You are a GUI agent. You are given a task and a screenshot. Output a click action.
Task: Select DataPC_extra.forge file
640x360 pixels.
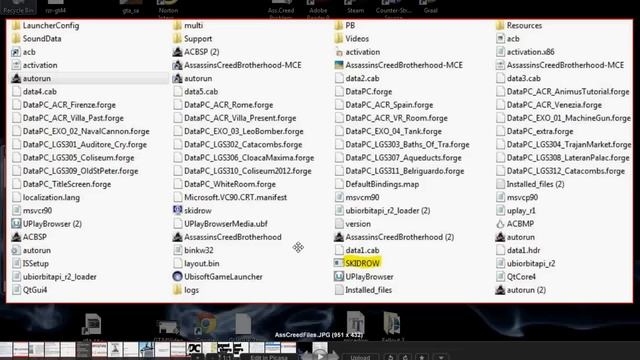(x=540, y=131)
